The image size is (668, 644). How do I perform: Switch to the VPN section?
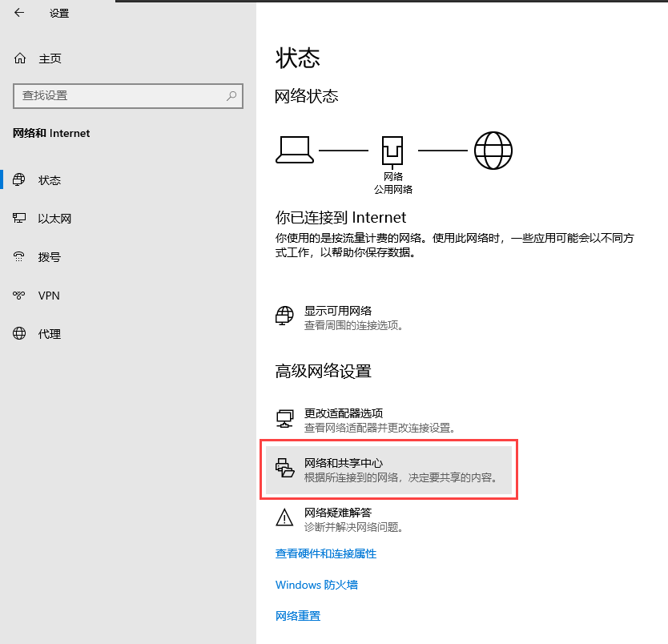49,296
